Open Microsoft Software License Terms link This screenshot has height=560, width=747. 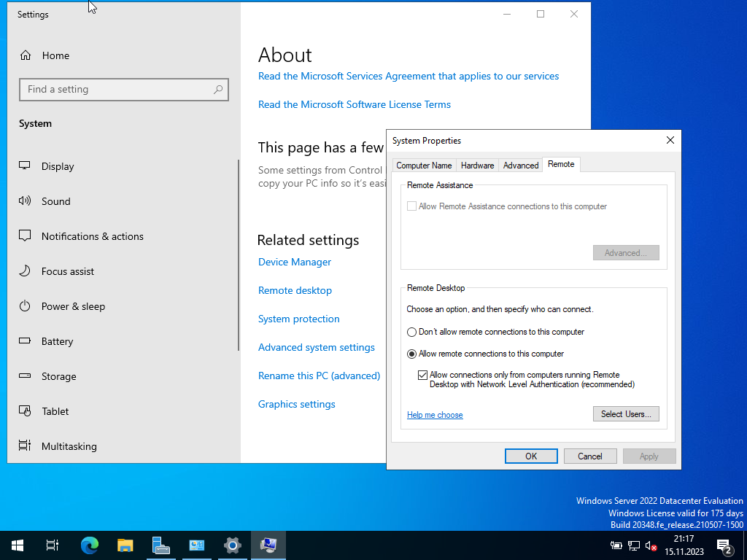click(355, 104)
